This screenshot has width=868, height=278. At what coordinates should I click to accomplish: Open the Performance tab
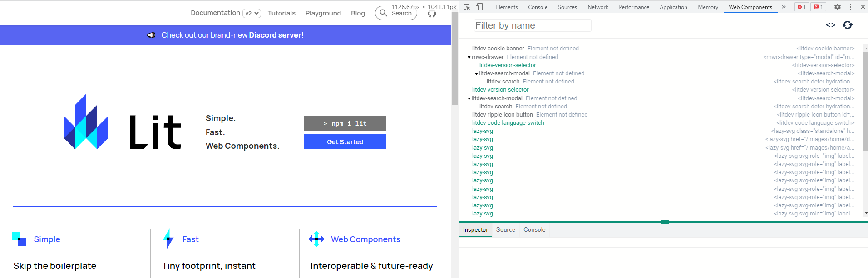click(634, 7)
